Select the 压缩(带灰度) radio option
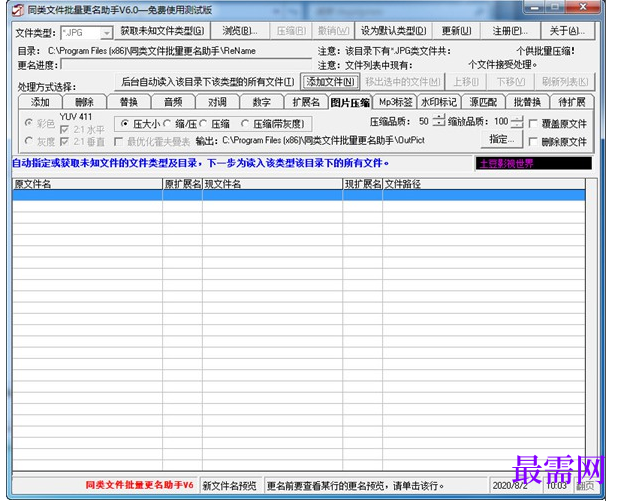Image resolution: width=624 pixels, height=501 pixels. coord(245,124)
